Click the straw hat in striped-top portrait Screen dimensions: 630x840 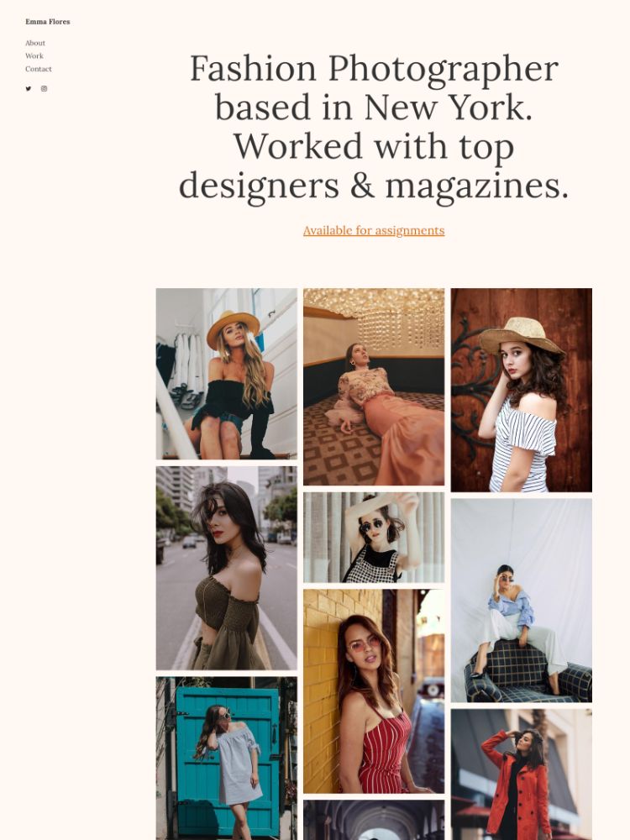tap(520, 335)
